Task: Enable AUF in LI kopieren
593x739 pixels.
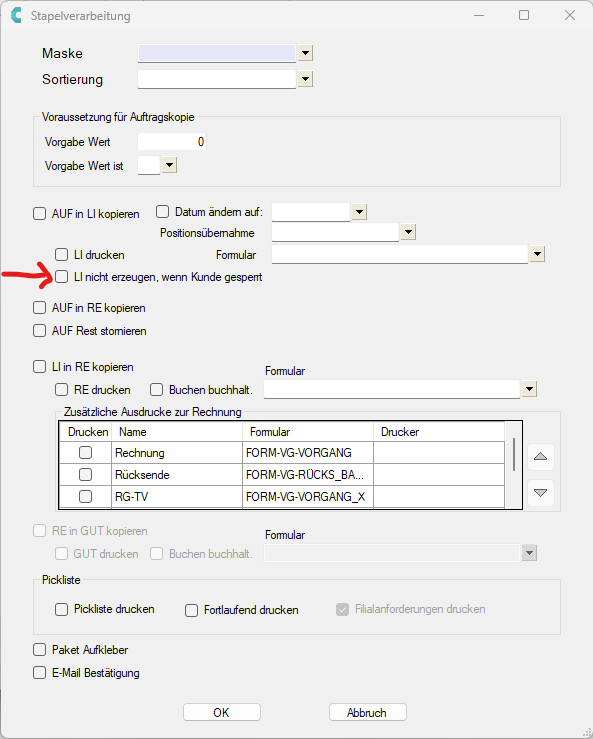Action: tap(40, 214)
